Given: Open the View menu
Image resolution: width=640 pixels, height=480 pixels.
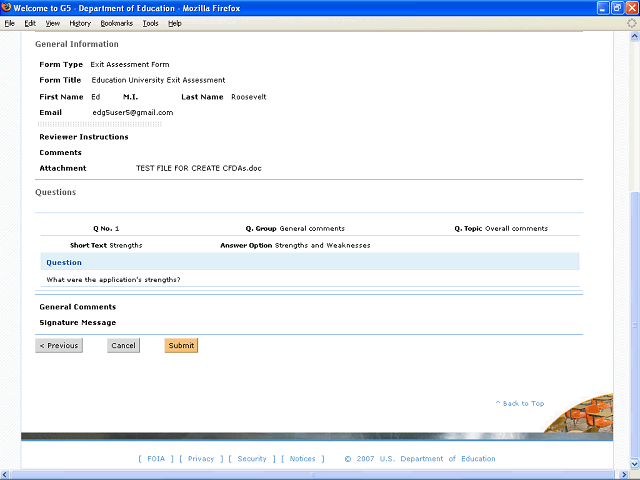Looking at the screenshot, I should click(x=52, y=23).
